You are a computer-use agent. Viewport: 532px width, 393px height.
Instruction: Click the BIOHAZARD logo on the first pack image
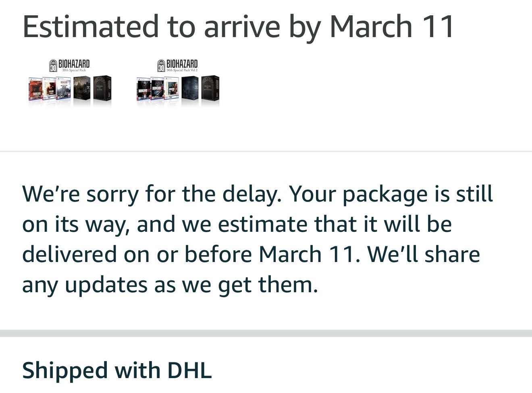(x=74, y=64)
